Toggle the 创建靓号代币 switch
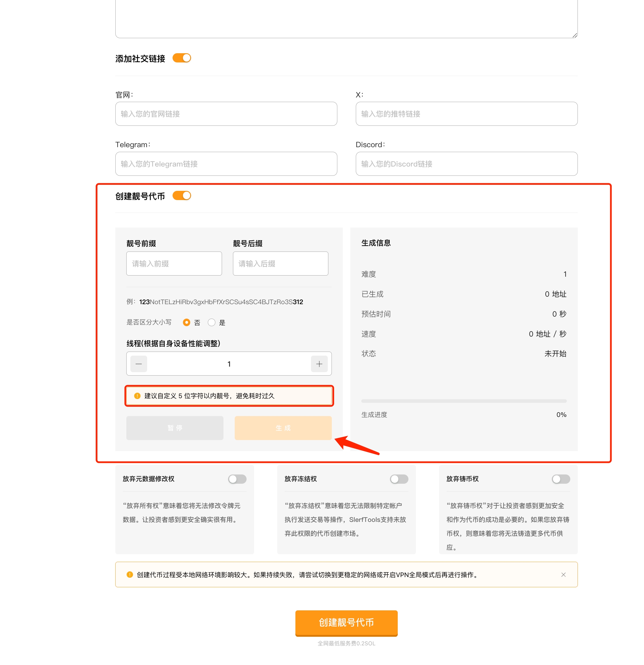This screenshot has height=665, width=644. pyautogui.click(x=182, y=196)
